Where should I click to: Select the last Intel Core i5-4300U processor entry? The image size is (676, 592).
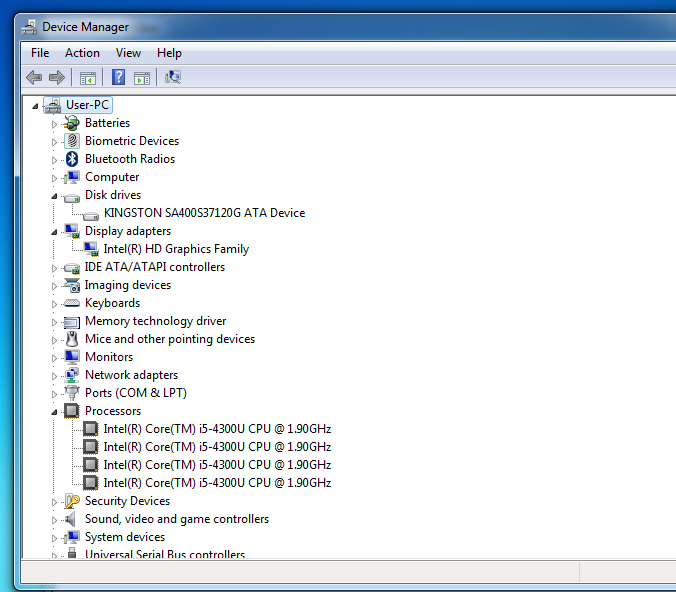tap(217, 483)
